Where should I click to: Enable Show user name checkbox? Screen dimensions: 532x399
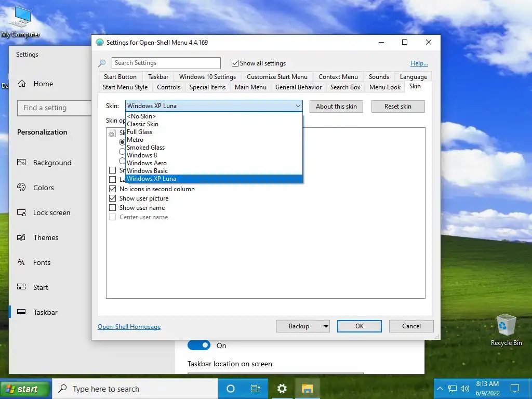point(113,208)
